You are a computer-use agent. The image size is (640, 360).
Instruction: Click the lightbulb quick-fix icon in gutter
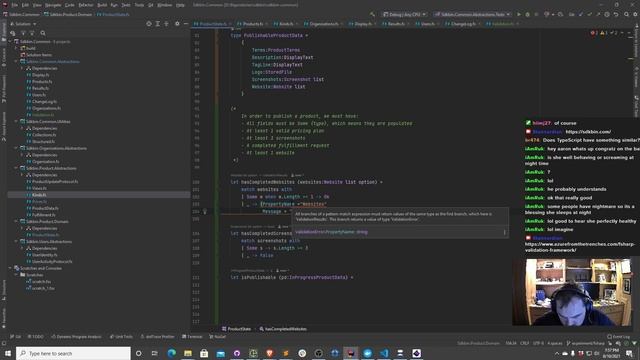tap(205, 211)
